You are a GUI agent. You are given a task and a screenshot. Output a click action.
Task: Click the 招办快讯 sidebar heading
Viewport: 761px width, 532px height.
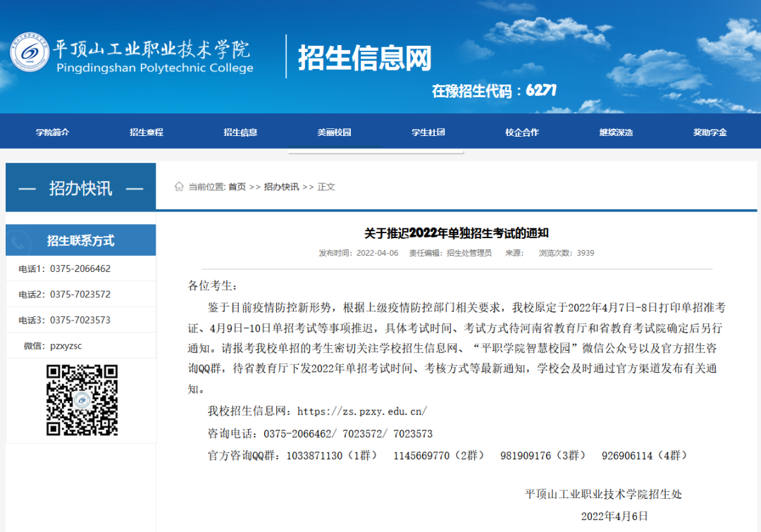tap(80, 188)
